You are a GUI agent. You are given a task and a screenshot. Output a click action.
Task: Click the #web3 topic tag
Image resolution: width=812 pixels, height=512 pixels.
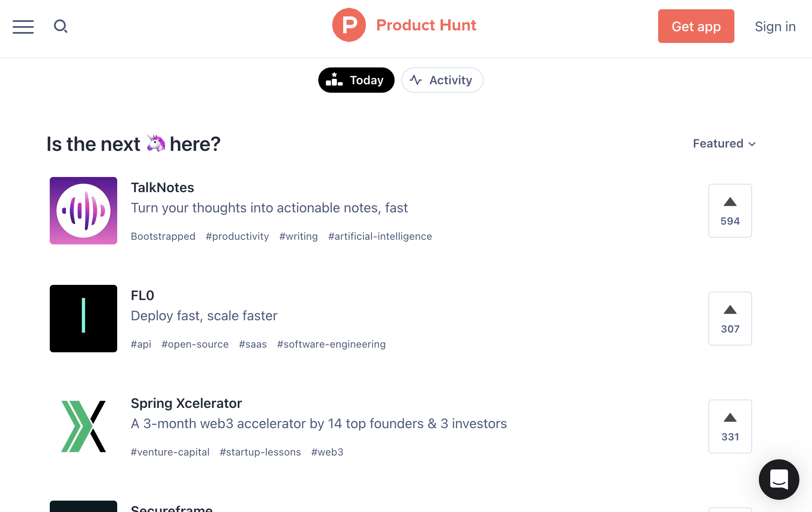[327, 452]
